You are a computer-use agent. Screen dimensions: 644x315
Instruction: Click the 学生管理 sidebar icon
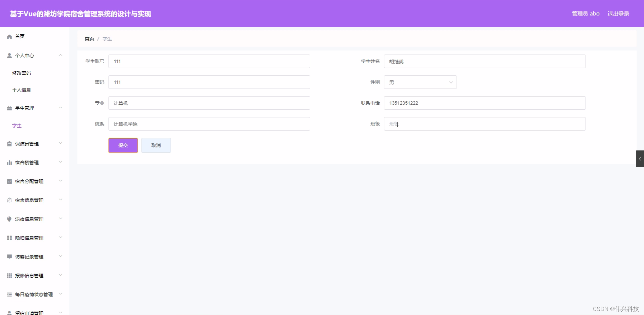click(9, 108)
